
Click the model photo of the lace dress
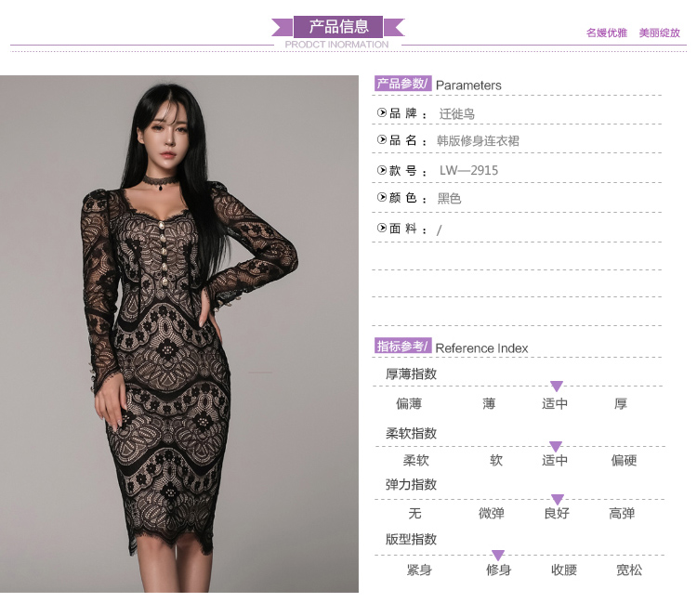click(179, 334)
